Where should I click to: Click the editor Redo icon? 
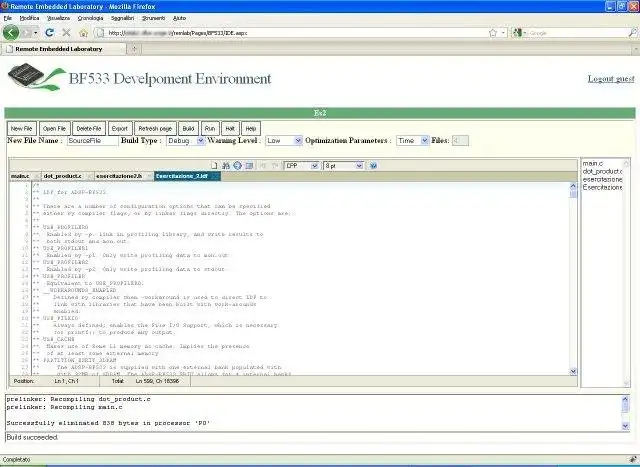click(275, 165)
